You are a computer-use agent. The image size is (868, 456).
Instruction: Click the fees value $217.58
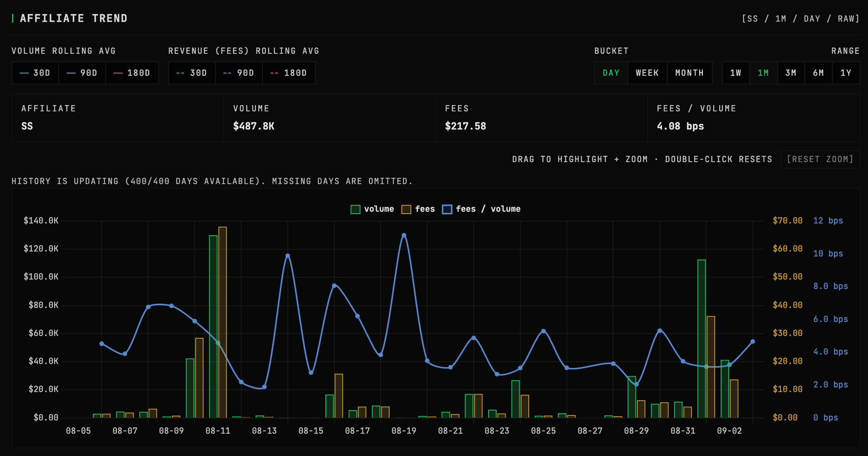click(465, 126)
